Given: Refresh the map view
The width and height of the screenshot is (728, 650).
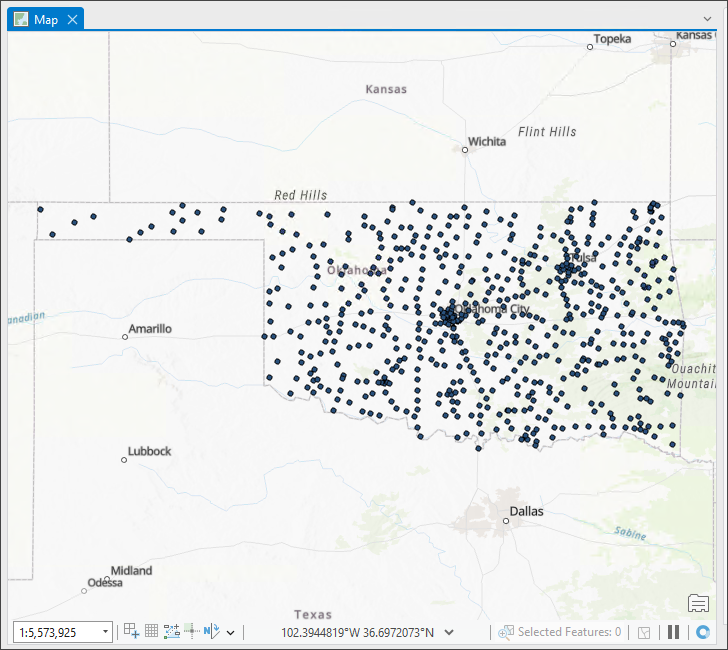Looking at the screenshot, I should click(702, 632).
